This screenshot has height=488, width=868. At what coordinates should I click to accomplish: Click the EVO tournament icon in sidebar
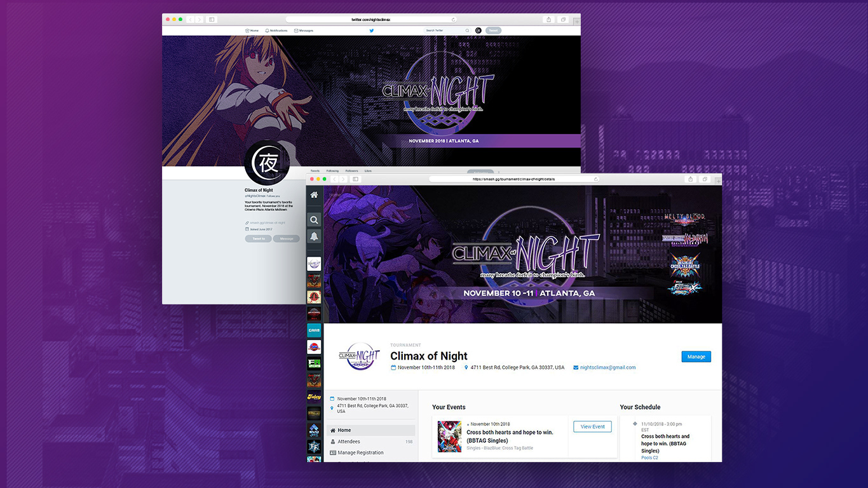tap(314, 430)
